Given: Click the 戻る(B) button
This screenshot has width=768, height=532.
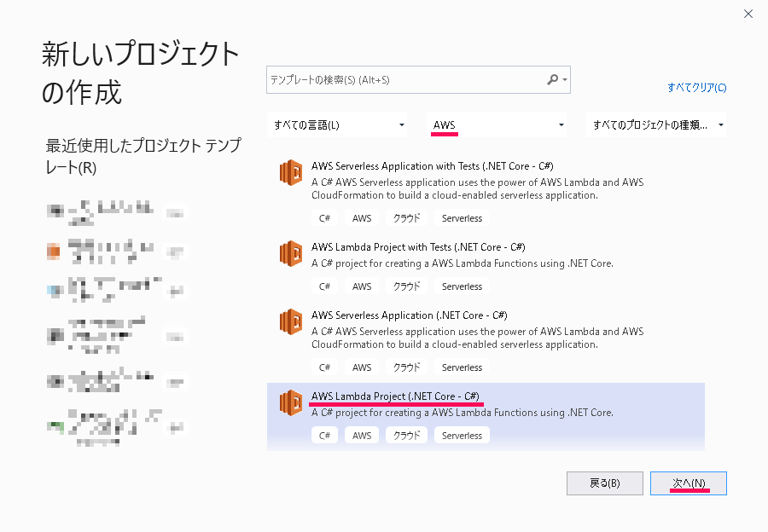Looking at the screenshot, I should (604, 483).
